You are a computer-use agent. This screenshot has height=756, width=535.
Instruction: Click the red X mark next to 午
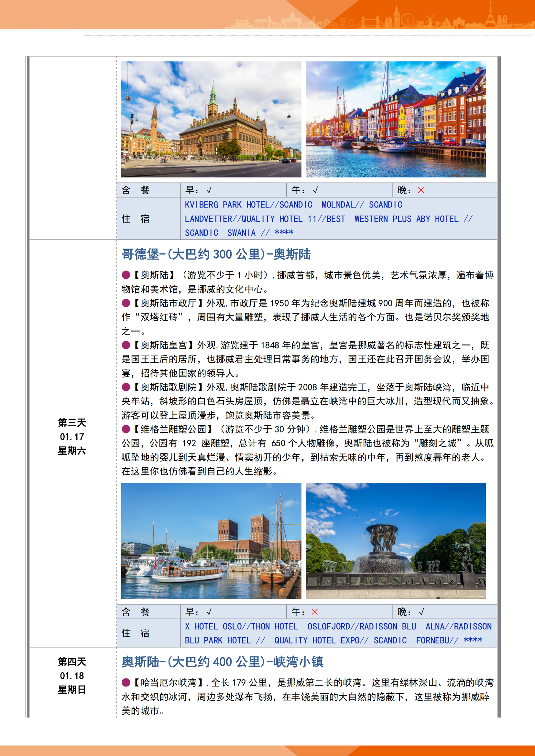click(315, 612)
